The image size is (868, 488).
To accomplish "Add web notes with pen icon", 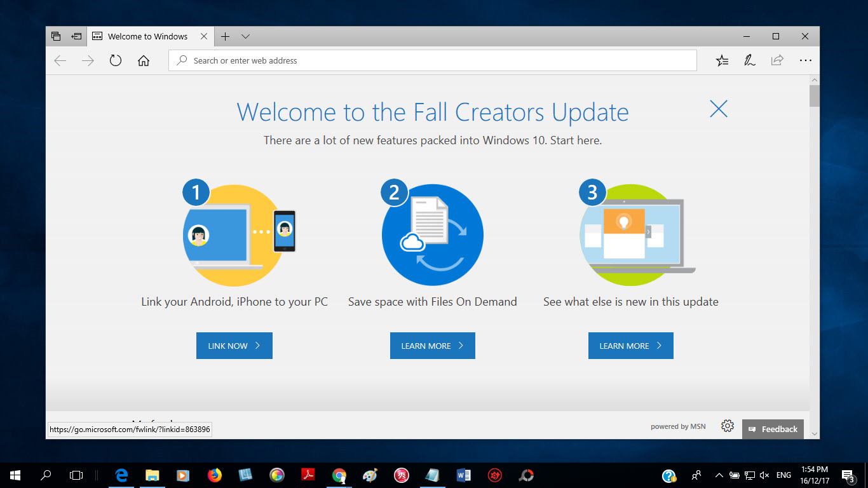I will 750,60.
